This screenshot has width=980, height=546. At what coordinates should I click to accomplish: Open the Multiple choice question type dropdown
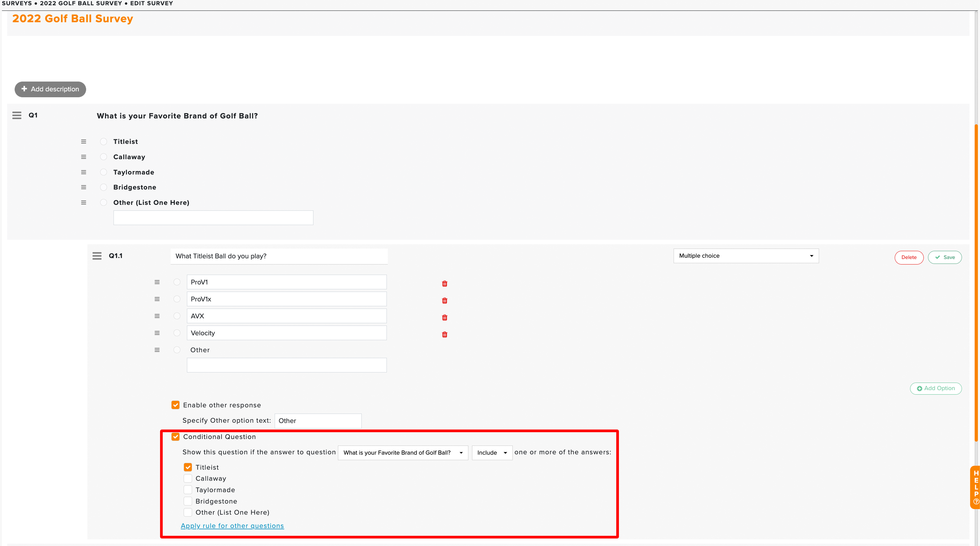pos(746,256)
